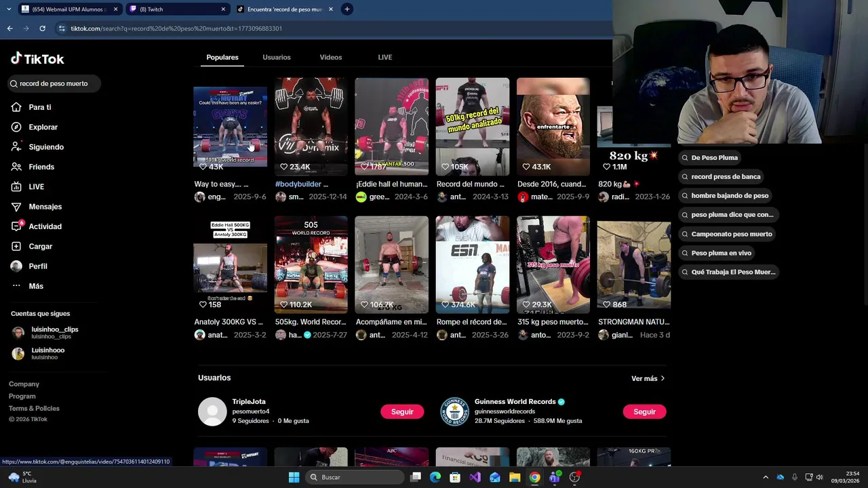Open Mensajes inbox
Screen dimensions: 868x488
click(37, 207)
